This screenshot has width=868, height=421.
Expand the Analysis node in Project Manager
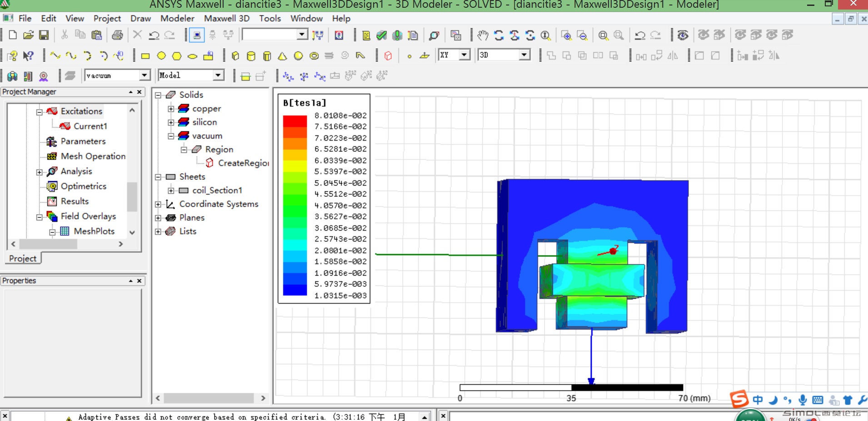click(x=40, y=172)
